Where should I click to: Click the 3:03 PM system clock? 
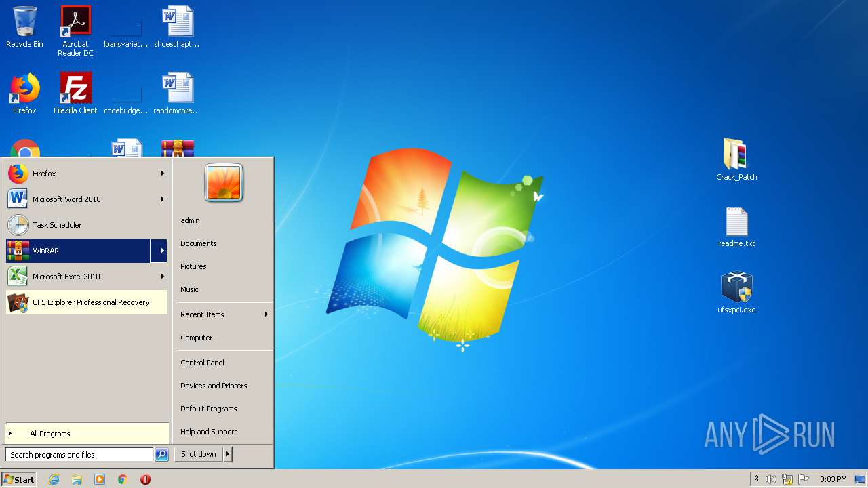pos(833,479)
